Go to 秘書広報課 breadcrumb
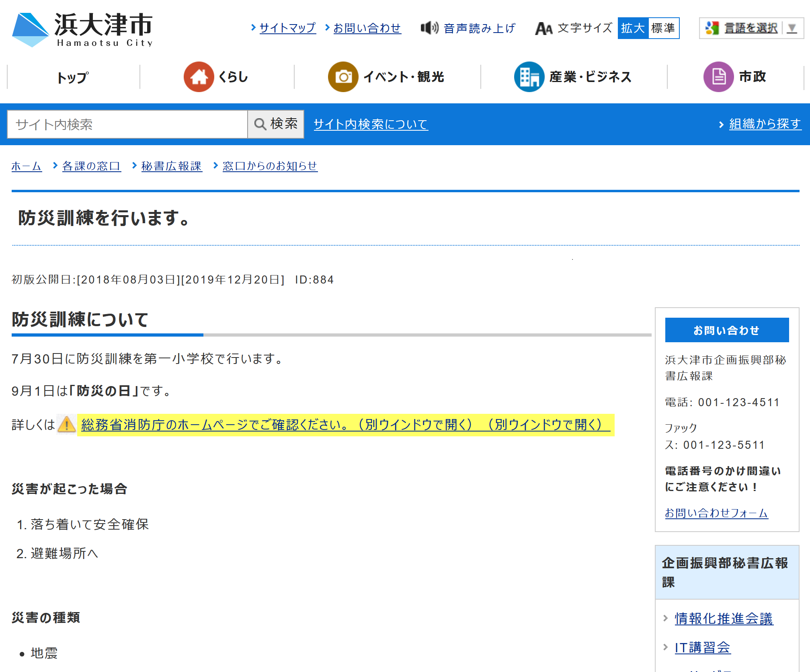Image resolution: width=810 pixels, height=672 pixels. (x=172, y=166)
